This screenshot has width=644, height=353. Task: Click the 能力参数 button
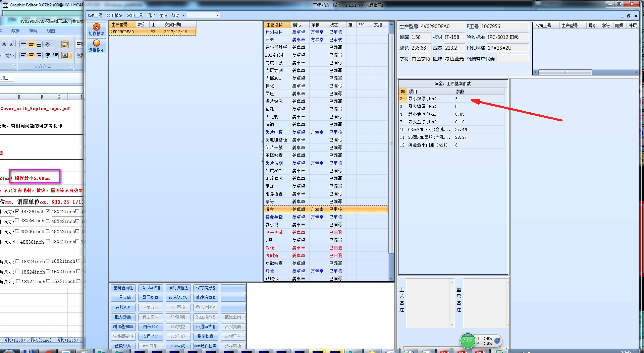[x=123, y=317]
